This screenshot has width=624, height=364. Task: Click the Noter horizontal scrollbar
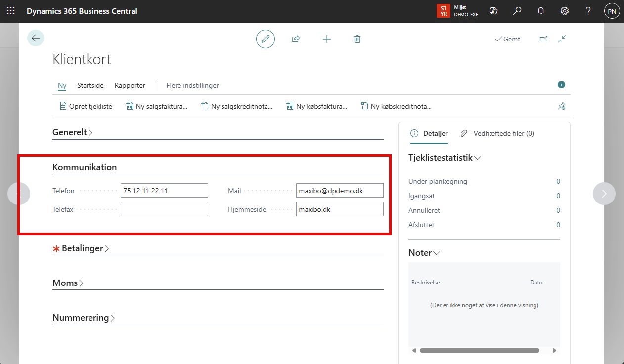479,350
